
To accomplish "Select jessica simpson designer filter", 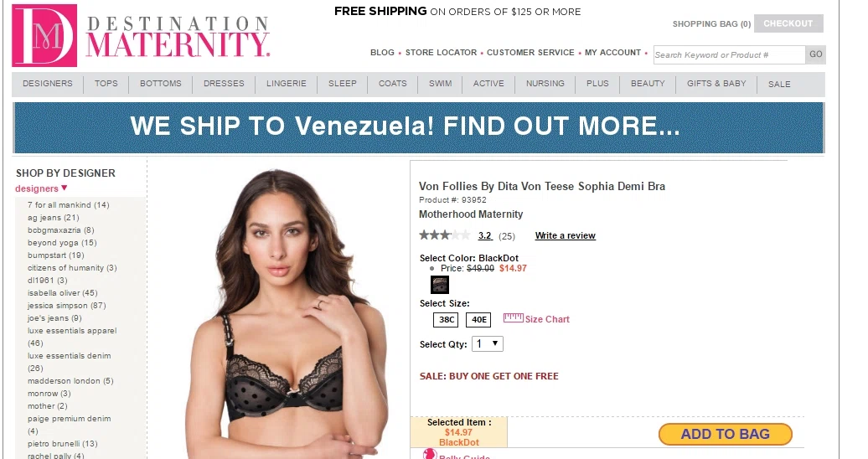I will click(x=66, y=306).
